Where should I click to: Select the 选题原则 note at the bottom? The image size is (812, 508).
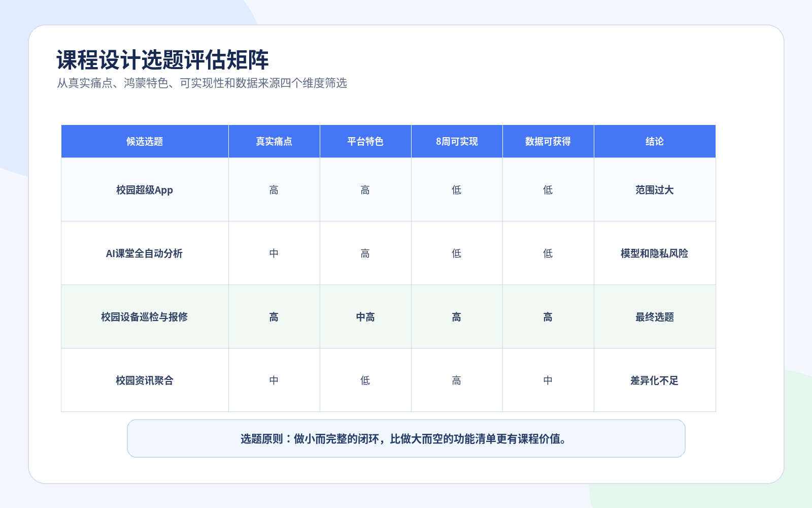pyautogui.click(x=406, y=438)
